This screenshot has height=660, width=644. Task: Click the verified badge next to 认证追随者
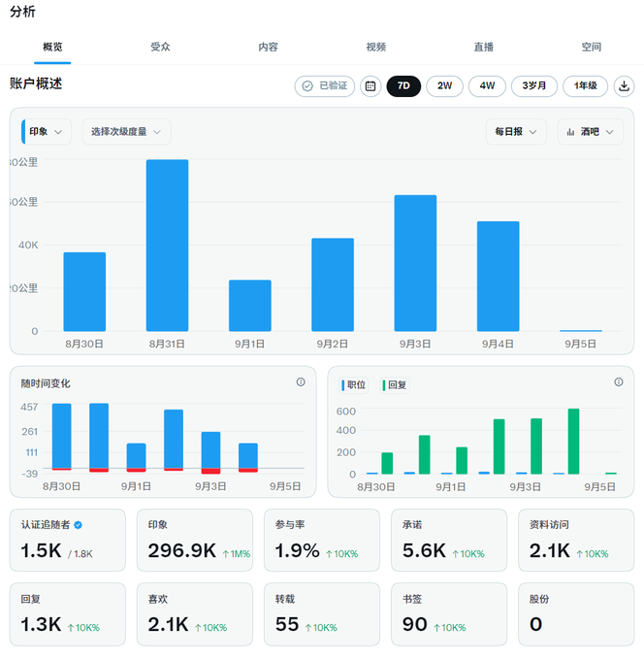point(79,525)
